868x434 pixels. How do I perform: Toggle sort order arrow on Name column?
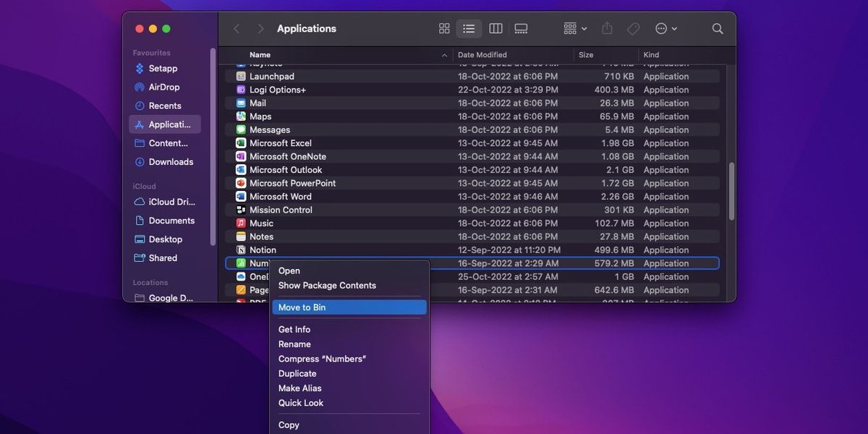click(444, 55)
